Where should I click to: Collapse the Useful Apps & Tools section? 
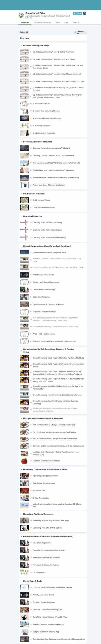tap(21, 581)
